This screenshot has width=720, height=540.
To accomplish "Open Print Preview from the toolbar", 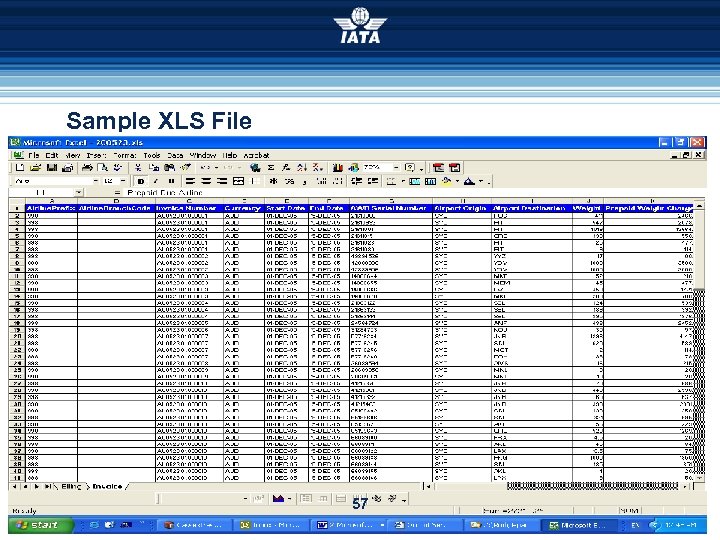I will pos(102,168).
